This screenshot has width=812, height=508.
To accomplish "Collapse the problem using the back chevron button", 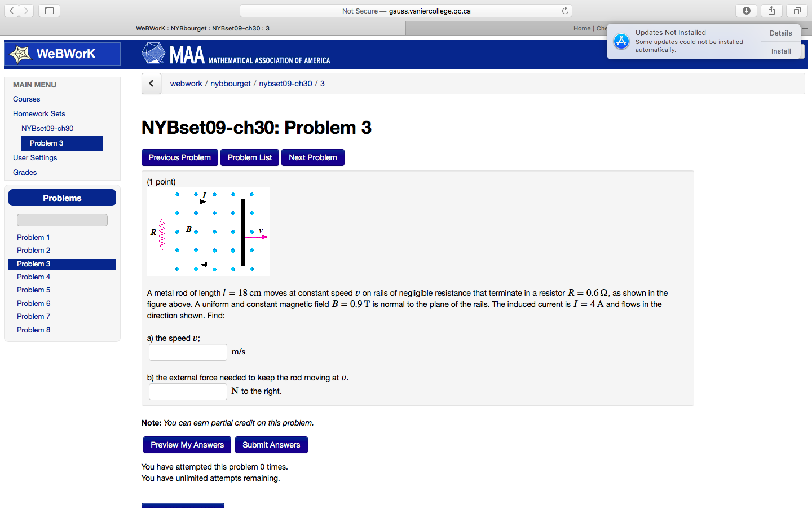I will (151, 83).
